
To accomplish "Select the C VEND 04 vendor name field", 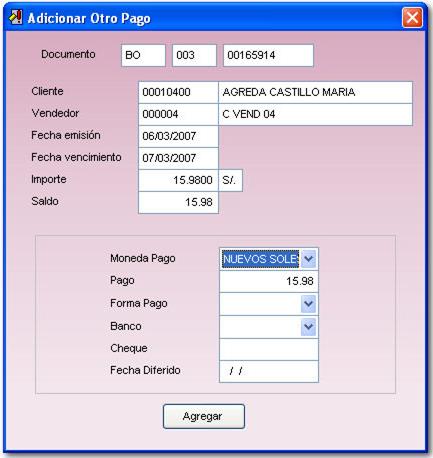I will pos(315,114).
